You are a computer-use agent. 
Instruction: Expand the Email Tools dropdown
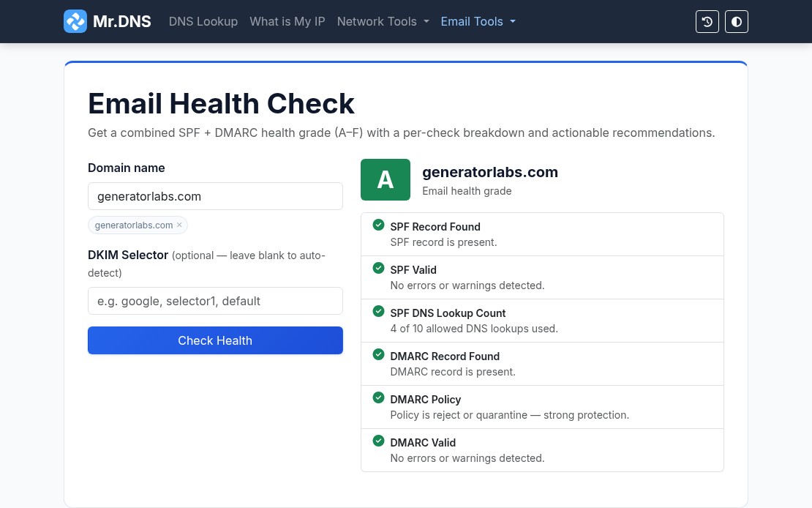(x=478, y=21)
